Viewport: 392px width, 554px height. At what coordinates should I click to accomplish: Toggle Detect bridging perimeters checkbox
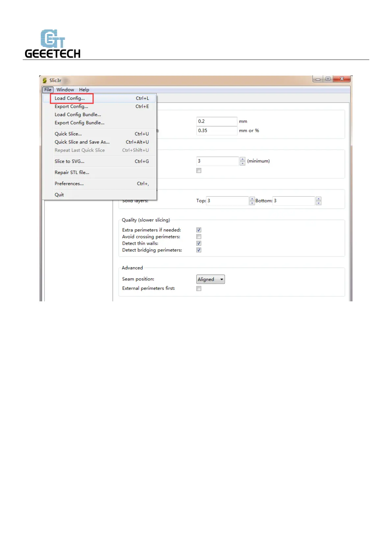(x=199, y=250)
